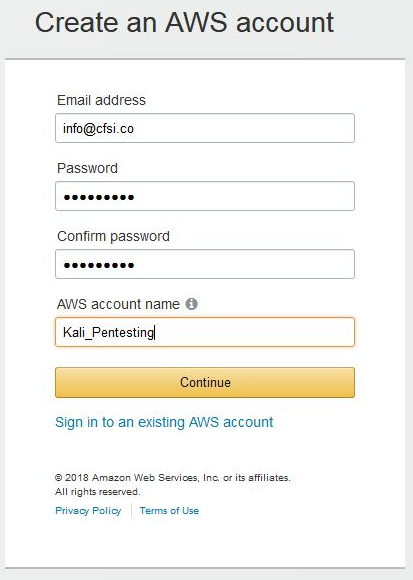Click the AWS account name label text

click(118, 304)
